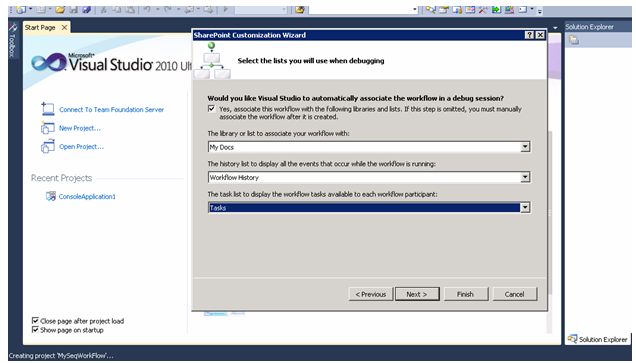This screenshot has width=636, height=363.
Task: Click the Start Debugging play icon
Action: (226, 9)
